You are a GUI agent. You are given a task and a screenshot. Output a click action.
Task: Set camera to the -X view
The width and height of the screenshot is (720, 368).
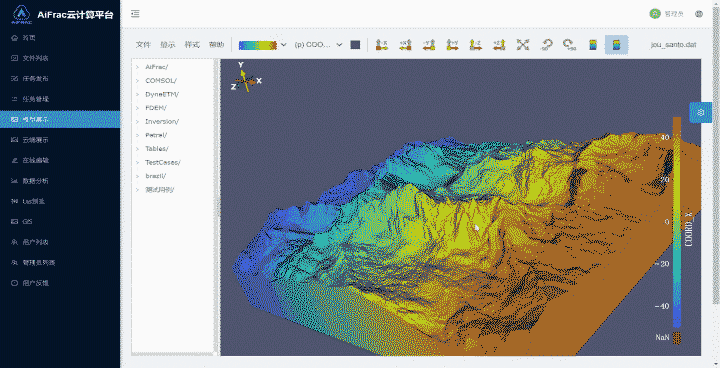[382, 45]
